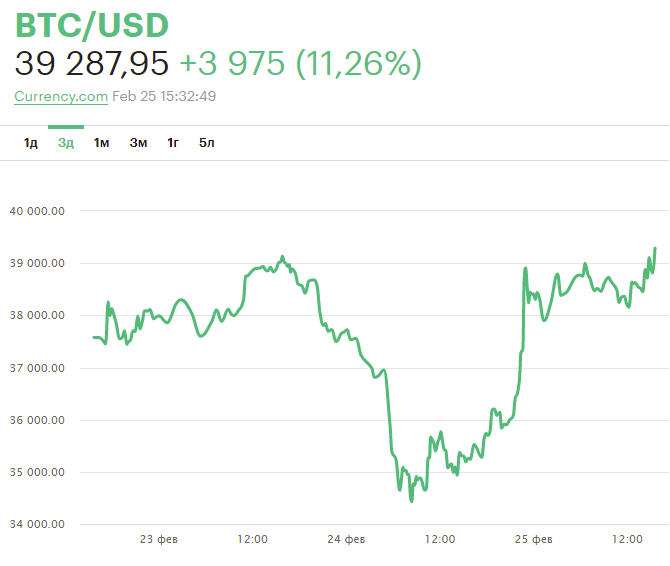
Task: Click the lowest point of the price line
Action: pyautogui.click(x=411, y=500)
